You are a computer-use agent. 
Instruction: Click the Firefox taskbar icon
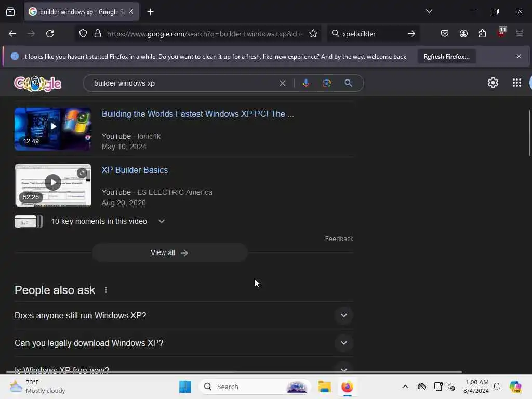click(347, 387)
